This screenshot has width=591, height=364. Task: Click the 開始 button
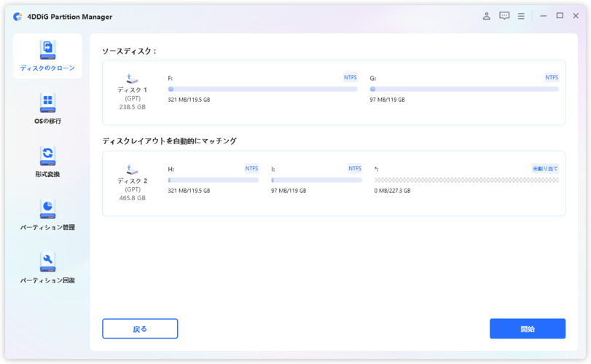pyautogui.click(x=528, y=328)
